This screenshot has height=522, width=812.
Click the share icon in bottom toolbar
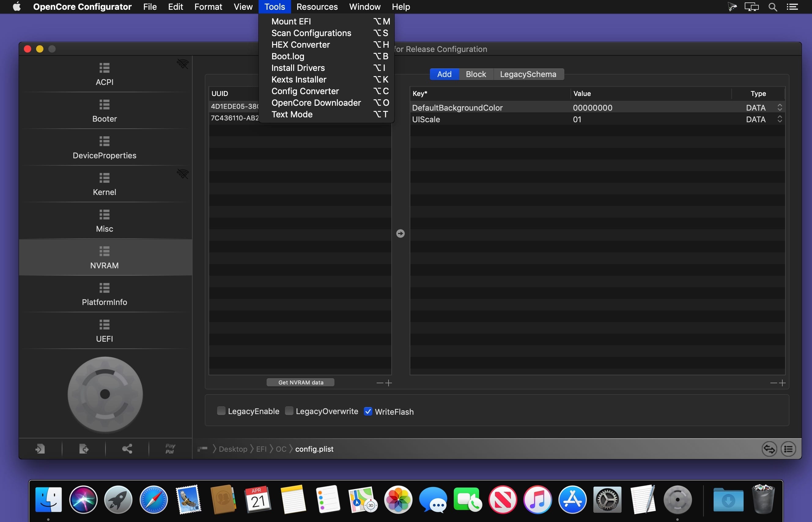127,449
